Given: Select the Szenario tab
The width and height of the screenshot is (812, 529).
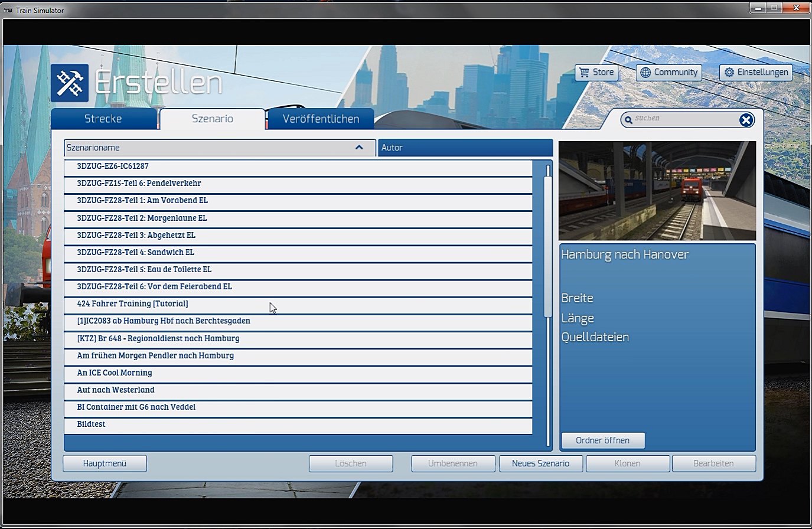Looking at the screenshot, I should click(x=213, y=119).
